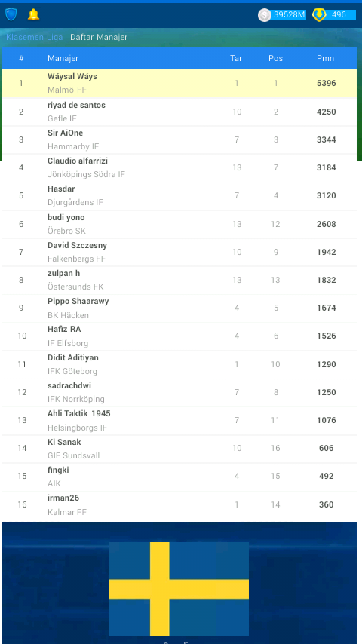Open the yellow bell notifications icon

pos(33,14)
